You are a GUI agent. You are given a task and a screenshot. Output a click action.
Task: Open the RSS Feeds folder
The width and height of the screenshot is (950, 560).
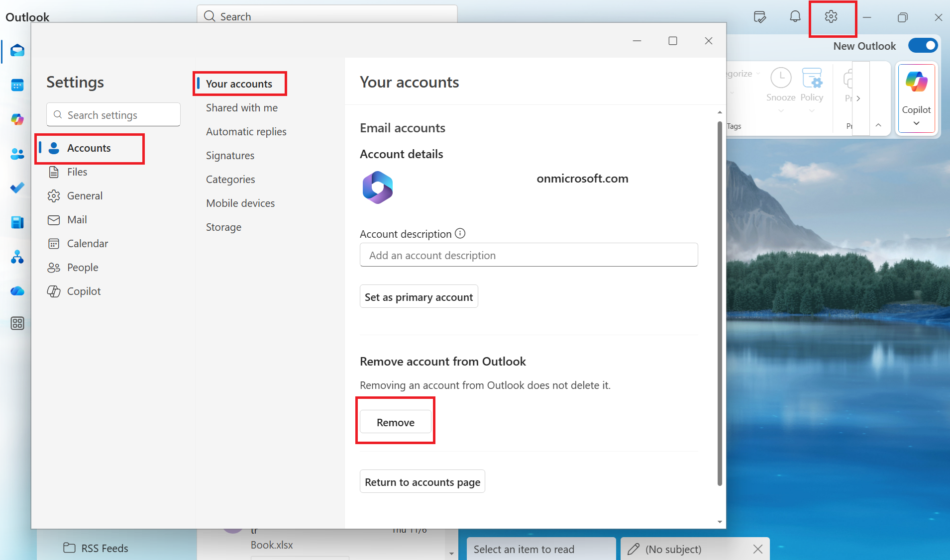coord(96,548)
